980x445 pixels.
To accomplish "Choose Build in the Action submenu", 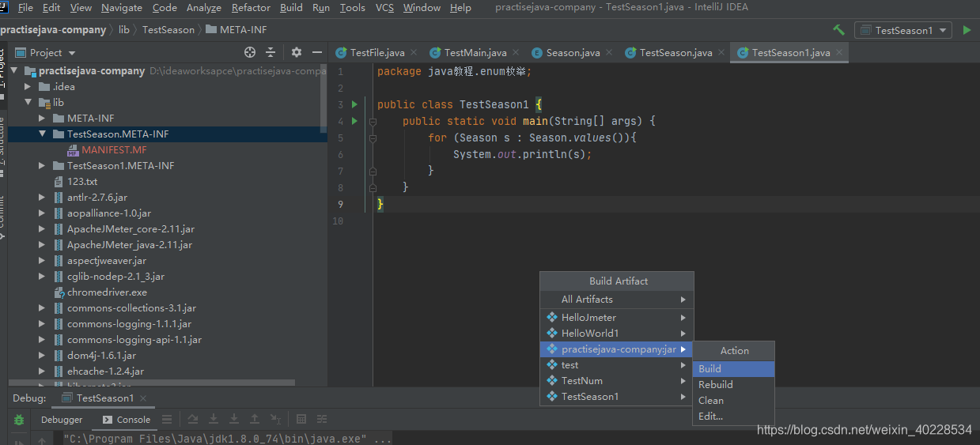I will 733,369.
